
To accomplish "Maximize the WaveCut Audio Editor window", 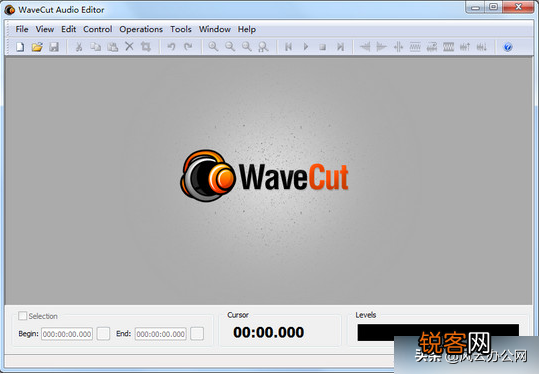I will pyautogui.click(x=494, y=7).
